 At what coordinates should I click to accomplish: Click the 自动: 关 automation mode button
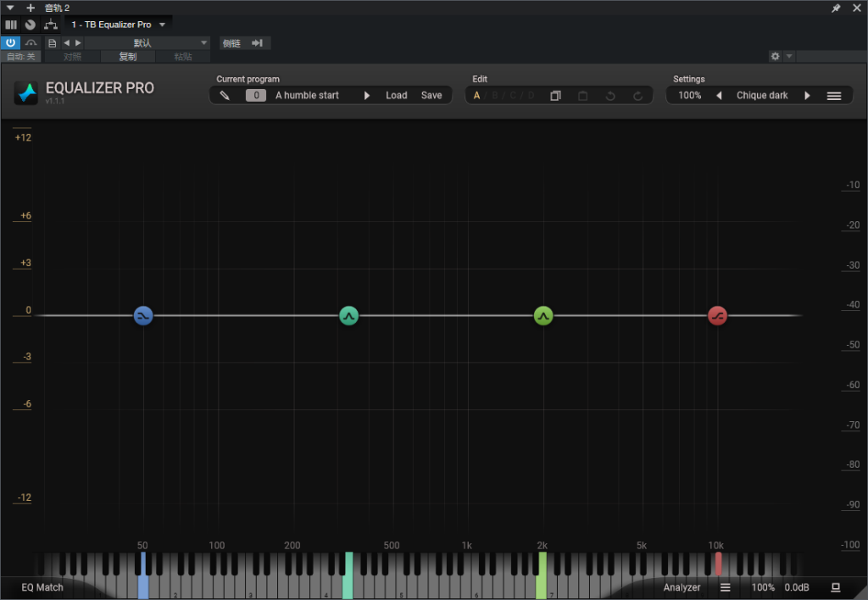click(x=21, y=57)
